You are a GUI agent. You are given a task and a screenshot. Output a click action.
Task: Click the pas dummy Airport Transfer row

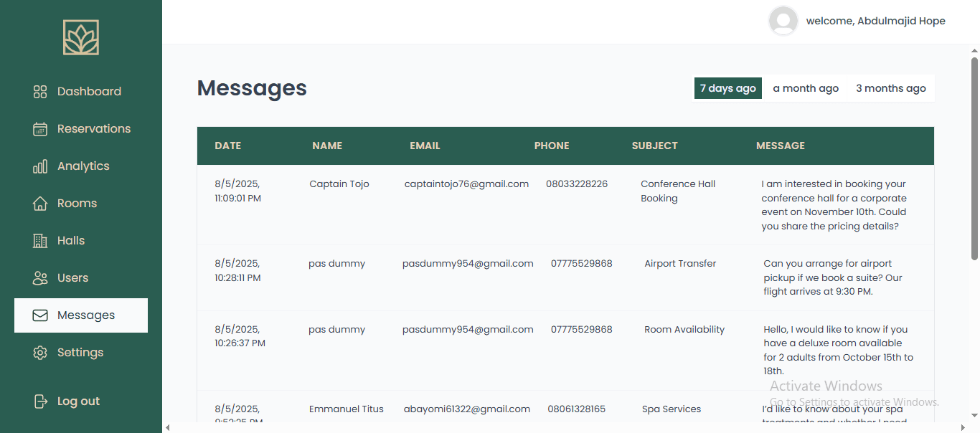[x=565, y=277]
